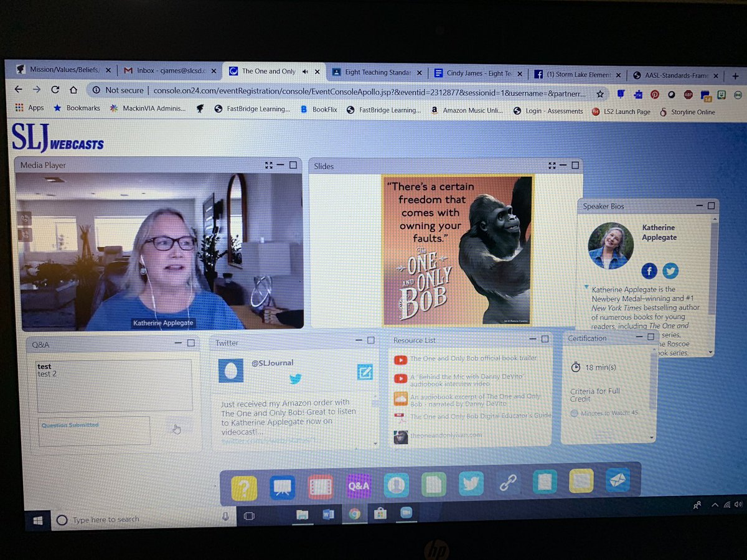The image size is (747, 560).
Task: Click the Twitter bird icon in the dock
Action: coord(471,484)
